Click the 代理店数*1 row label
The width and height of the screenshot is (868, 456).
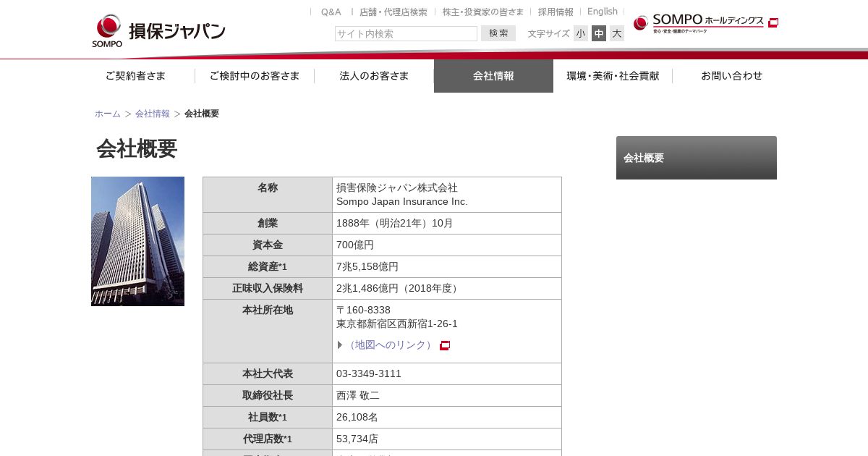(268, 439)
